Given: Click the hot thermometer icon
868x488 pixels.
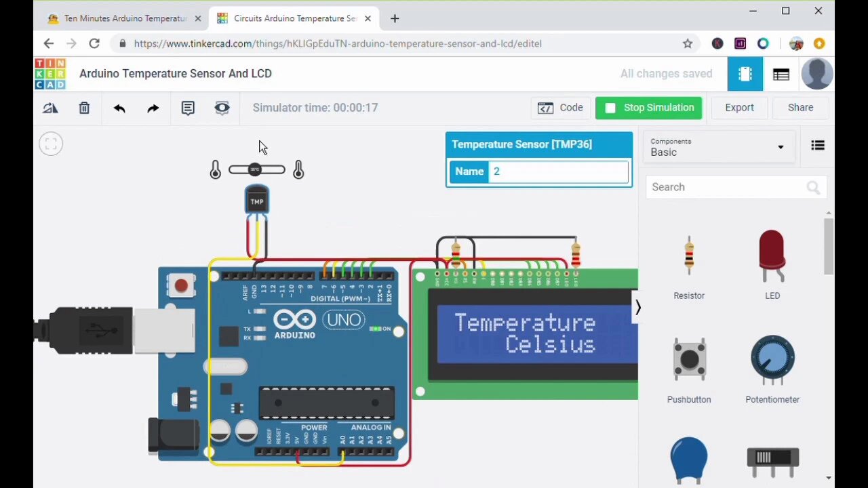Looking at the screenshot, I should pos(298,169).
